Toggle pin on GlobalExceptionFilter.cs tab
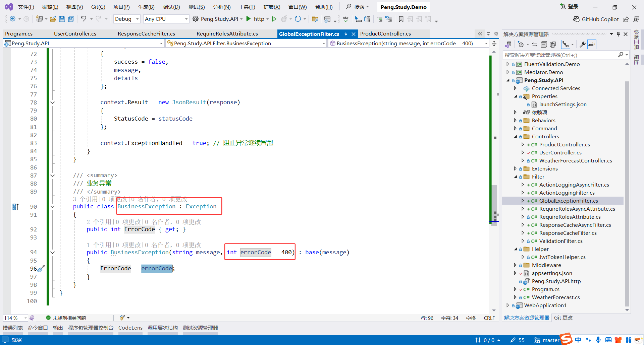Image resolution: width=644 pixels, height=345 pixels. 345,34
